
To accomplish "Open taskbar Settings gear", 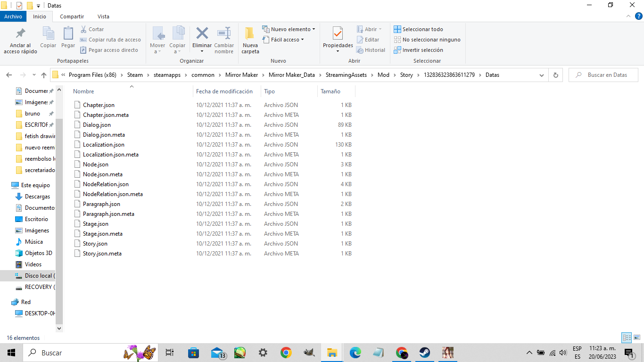I will [263, 353].
